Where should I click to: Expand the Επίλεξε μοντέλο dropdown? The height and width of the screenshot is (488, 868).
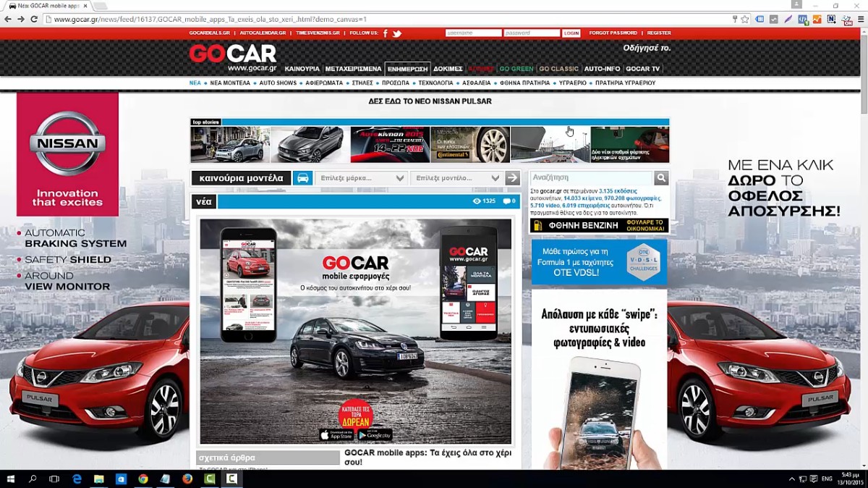pyautogui.click(x=457, y=178)
